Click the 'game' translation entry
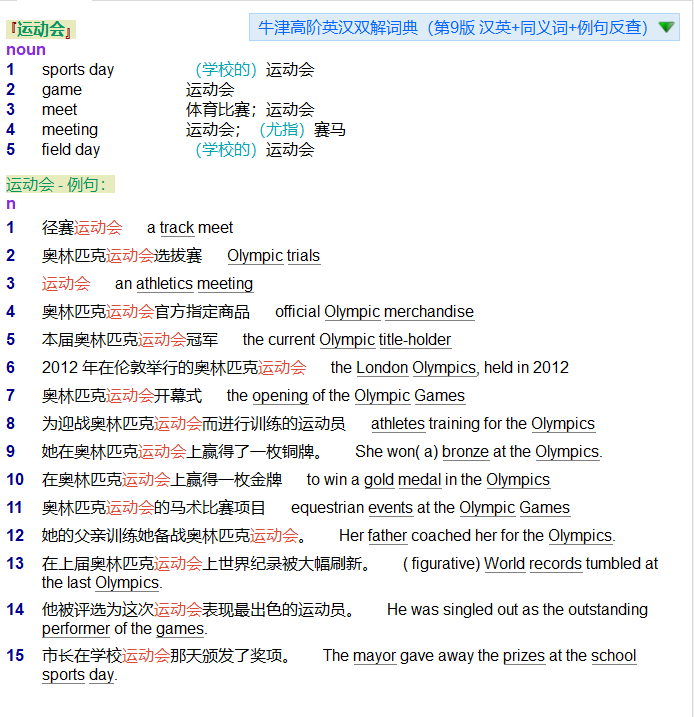 click(62, 90)
